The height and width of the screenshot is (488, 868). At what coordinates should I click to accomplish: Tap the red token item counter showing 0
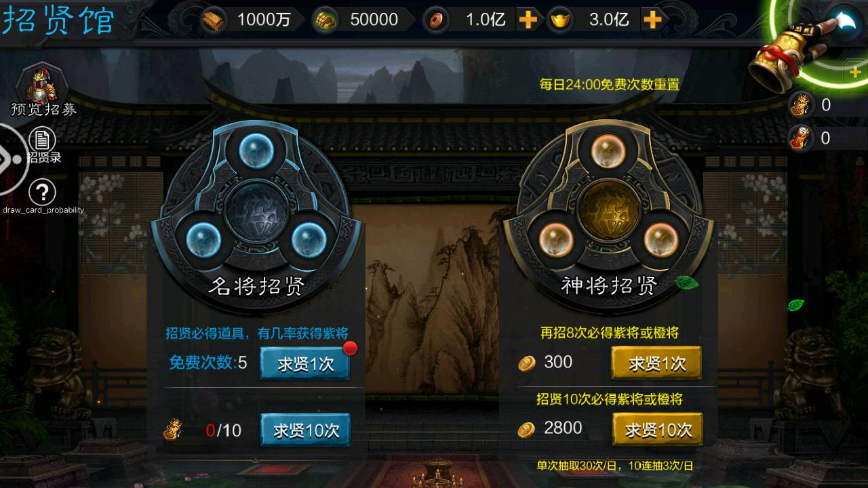point(811,138)
